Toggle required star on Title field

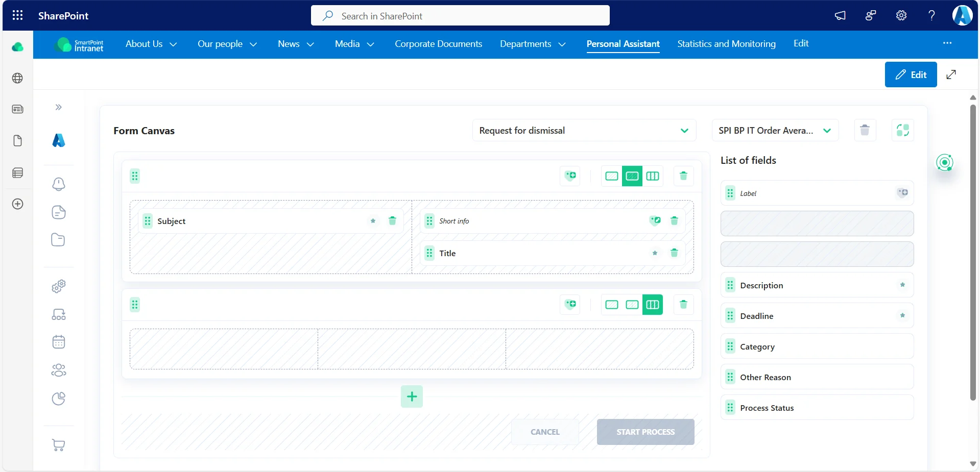tap(655, 253)
